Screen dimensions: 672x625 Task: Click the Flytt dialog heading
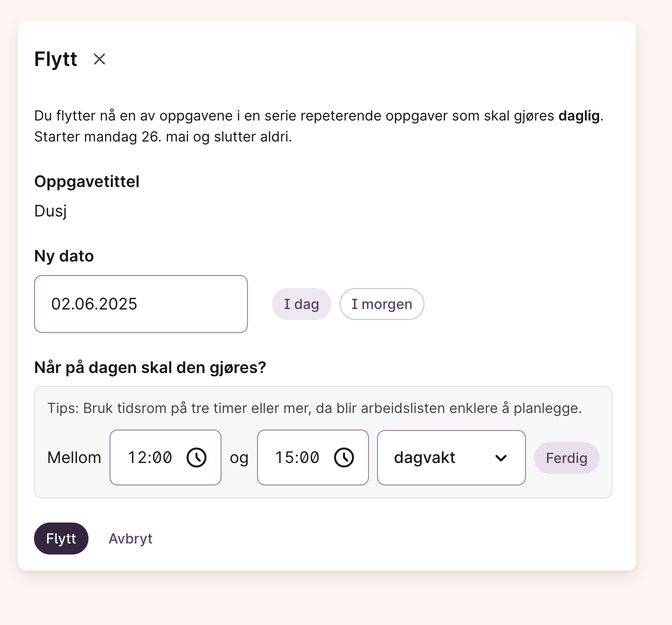55,59
